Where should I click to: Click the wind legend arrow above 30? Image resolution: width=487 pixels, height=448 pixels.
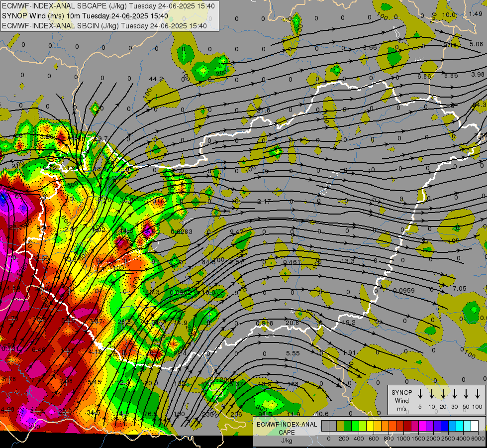[454, 394]
